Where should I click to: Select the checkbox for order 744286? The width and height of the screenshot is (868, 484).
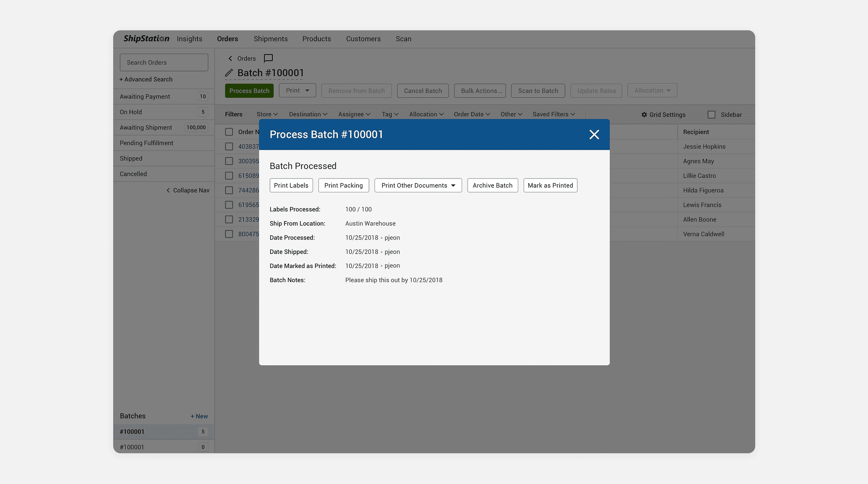229,190
